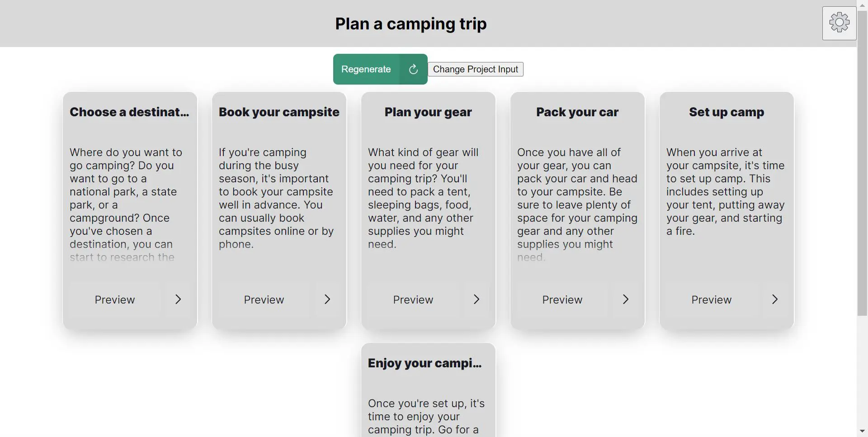Click arrow icon on Plan your gear card
The width and height of the screenshot is (868, 437).
476,299
